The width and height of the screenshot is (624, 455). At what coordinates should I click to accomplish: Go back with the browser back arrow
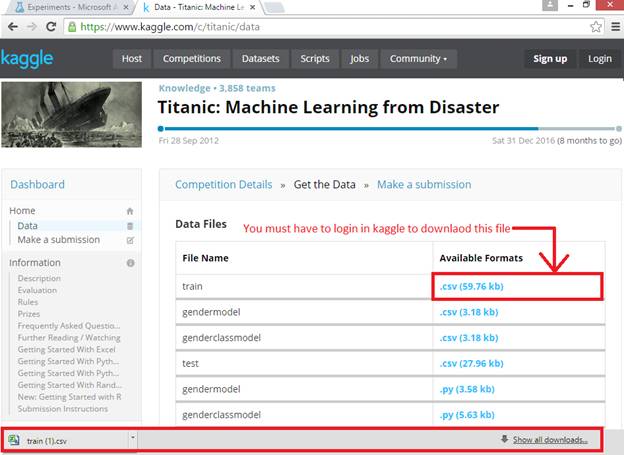click(x=13, y=27)
